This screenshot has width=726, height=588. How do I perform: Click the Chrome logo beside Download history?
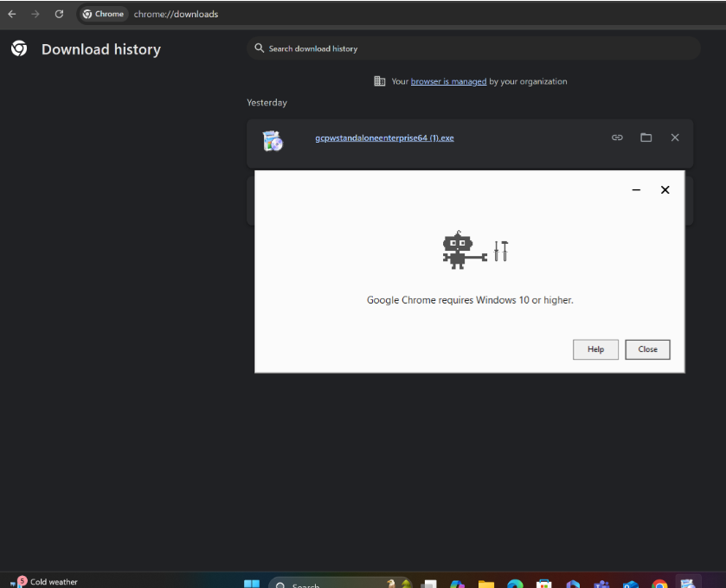pos(19,48)
